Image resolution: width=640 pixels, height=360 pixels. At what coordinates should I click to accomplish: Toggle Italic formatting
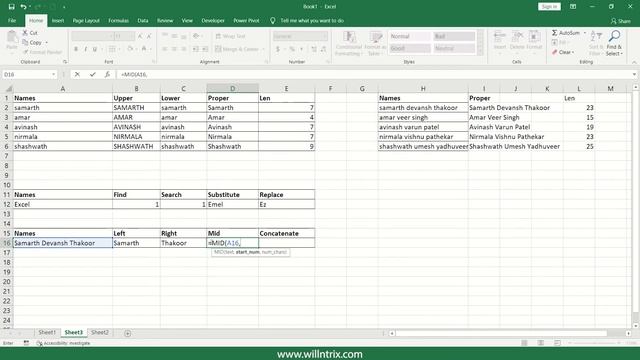click(x=85, y=49)
